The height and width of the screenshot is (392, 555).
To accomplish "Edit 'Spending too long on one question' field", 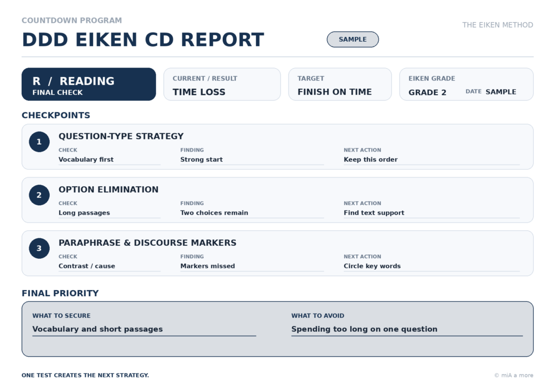I will pos(407,329).
